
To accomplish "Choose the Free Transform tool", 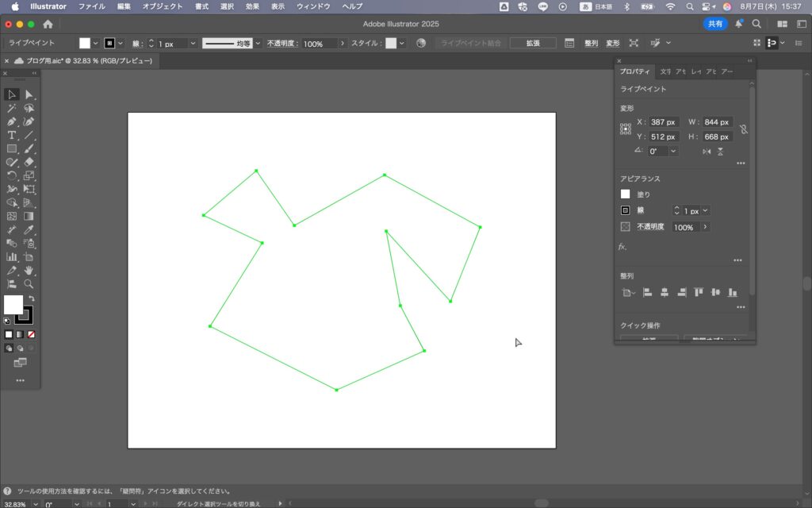I will 29,189.
